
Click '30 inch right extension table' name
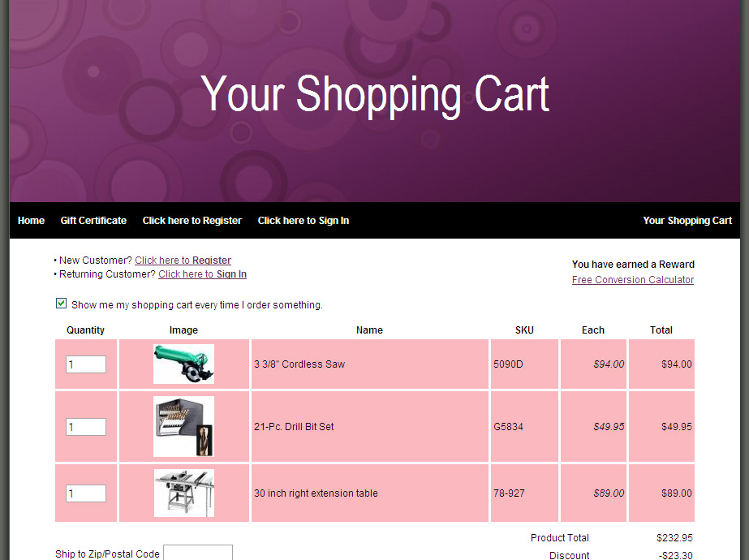[x=316, y=493]
